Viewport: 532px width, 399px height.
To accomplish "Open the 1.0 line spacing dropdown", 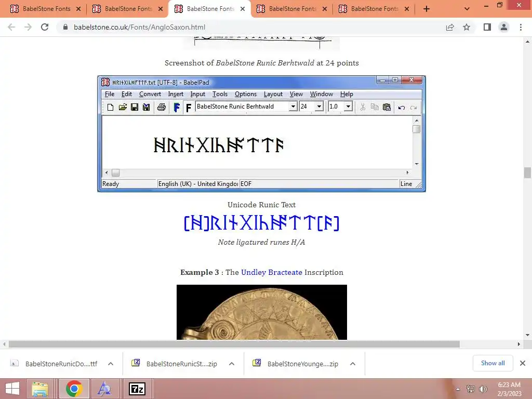I will [348, 107].
